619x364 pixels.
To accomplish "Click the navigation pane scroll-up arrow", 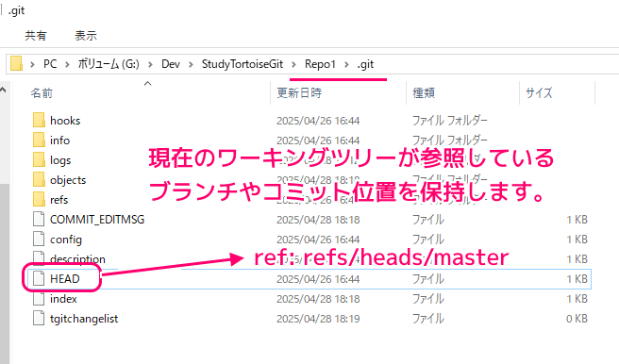I will pyautogui.click(x=3, y=90).
